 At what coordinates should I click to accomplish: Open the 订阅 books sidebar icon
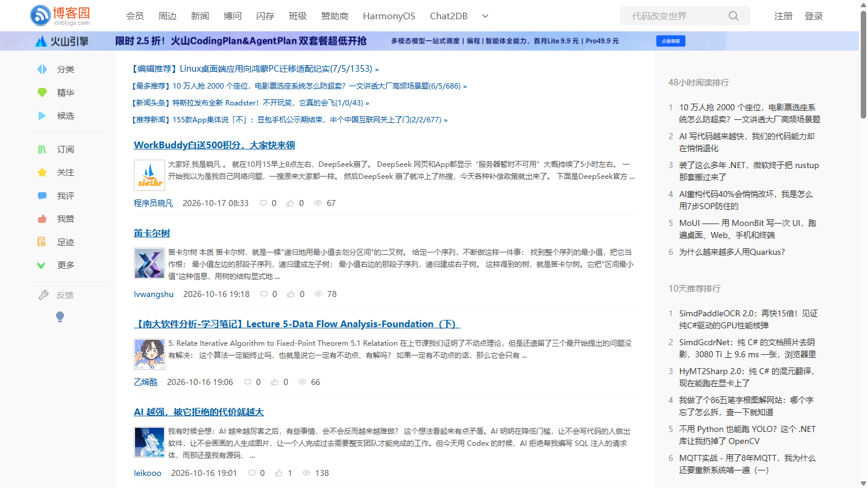42,149
